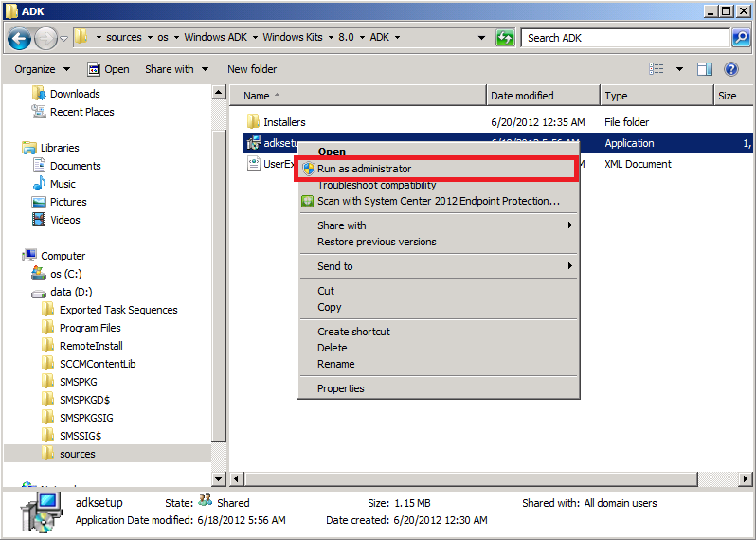The width and height of the screenshot is (756, 540).
Task: Click the adksetup application file icon
Action: (254, 143)
